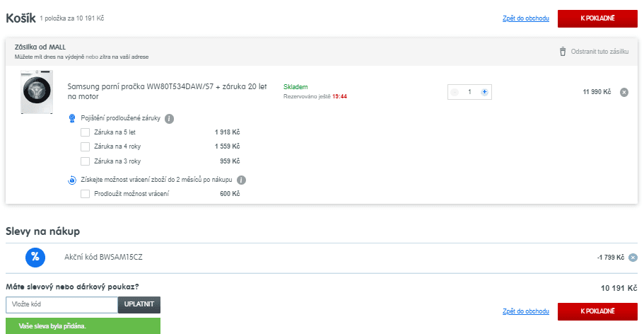Viewport: 644px width, 334px height.
Task: Click the Zásilka od MALL header
Action: click(x=40, y=47)
